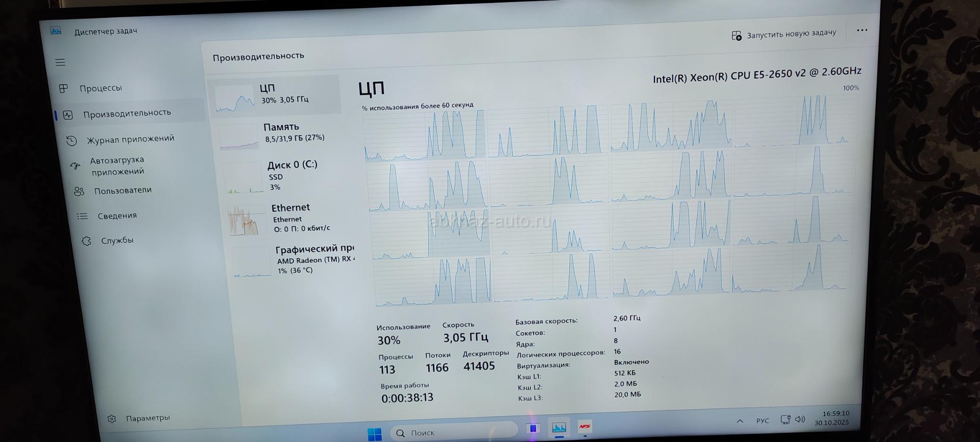Open the Службы services icon

point(86,241)
